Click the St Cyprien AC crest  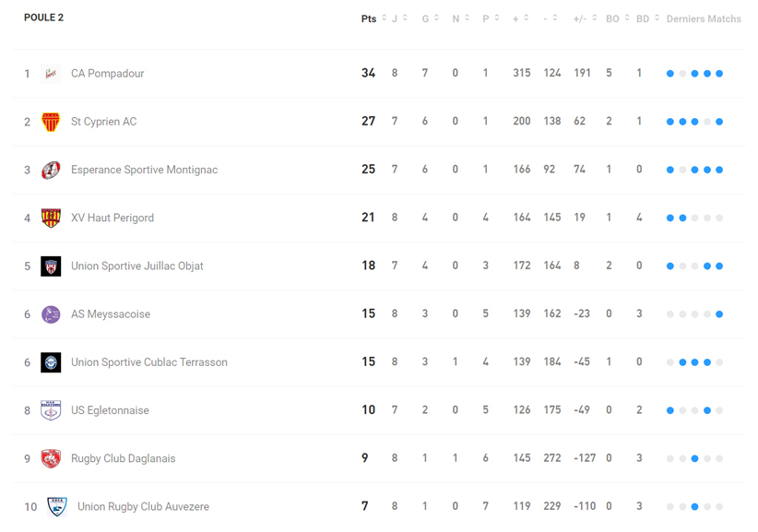51,122
